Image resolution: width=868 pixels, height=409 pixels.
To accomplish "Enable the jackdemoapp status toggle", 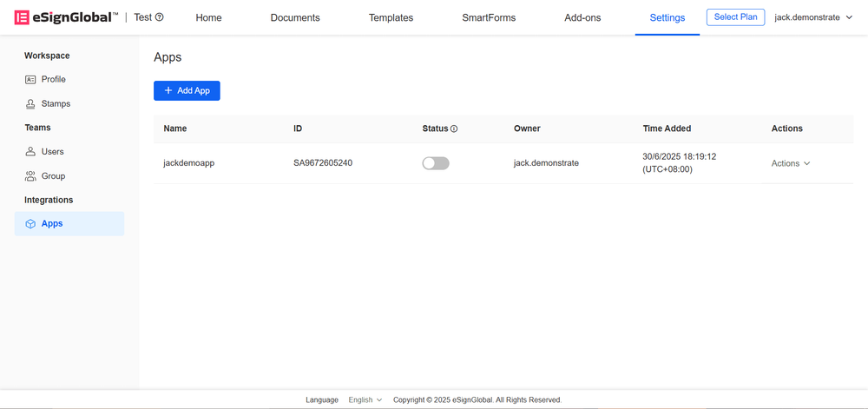I will coord(436,163).
